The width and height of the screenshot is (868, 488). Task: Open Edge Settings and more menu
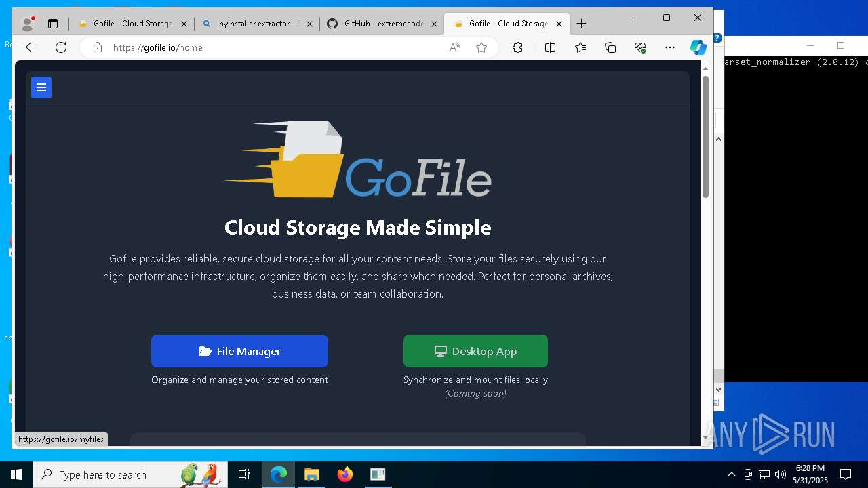tap(670, 47)
